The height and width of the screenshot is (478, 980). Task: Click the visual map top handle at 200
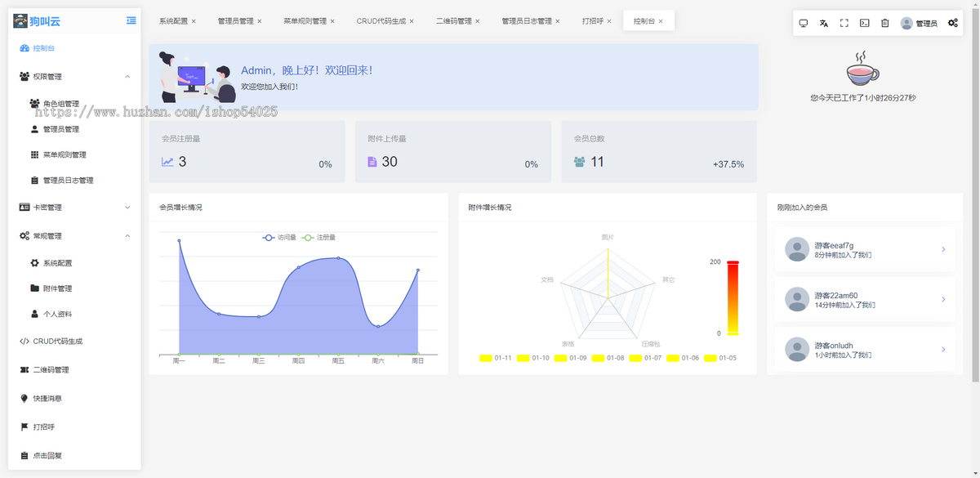733,262
